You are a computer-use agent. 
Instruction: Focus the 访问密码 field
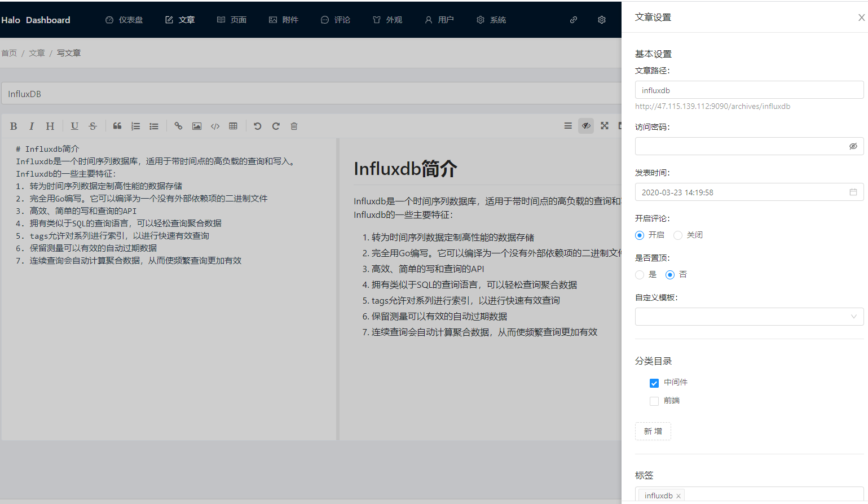(x=750, y=146)
